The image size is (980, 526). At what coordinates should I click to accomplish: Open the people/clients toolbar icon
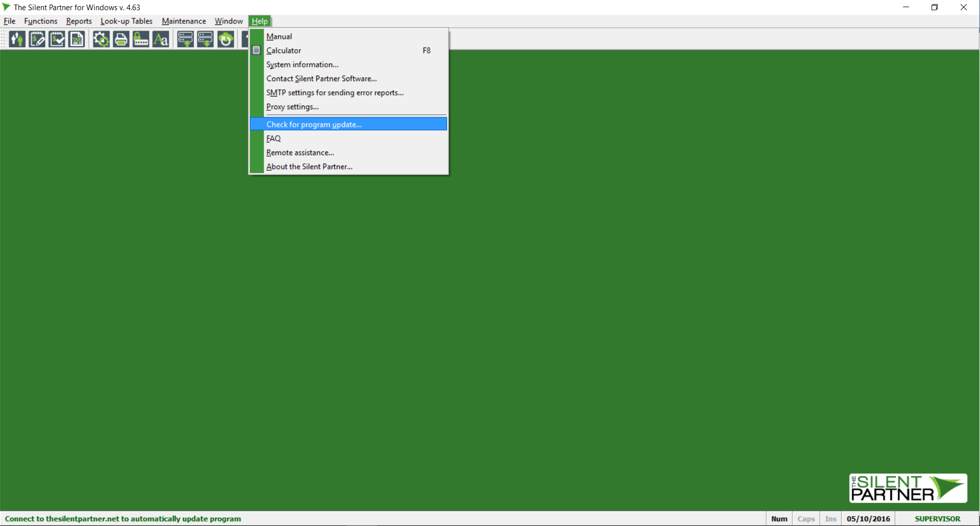[x=17, y=39]
